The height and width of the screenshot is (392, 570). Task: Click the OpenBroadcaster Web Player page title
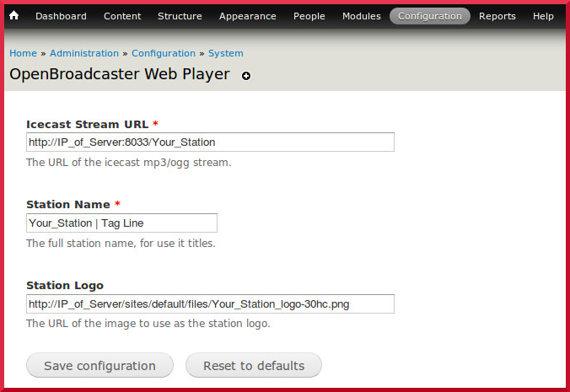[120, 74]
